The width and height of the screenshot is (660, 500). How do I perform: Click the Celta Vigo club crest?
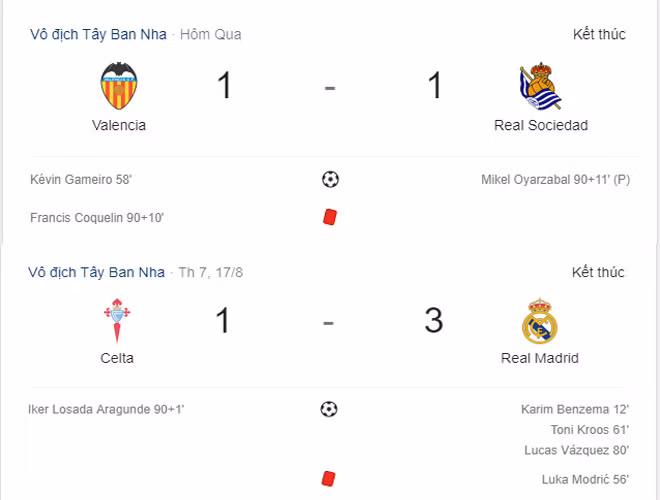tap(117, 321)
